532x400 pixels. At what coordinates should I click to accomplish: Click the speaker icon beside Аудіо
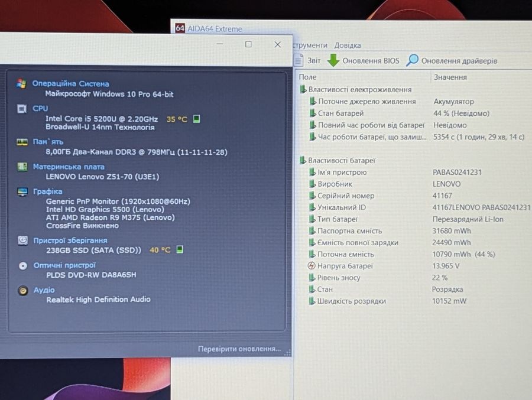pyautogui.click(x=23, y=291)
